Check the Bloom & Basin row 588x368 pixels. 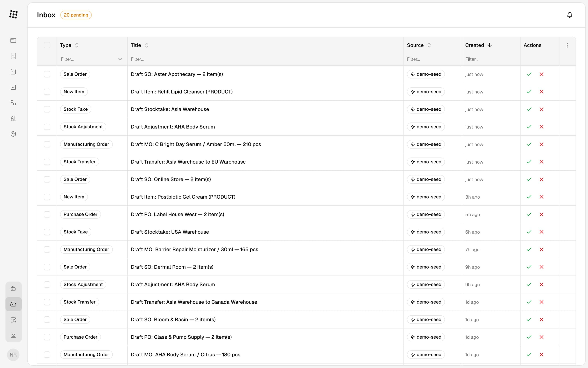[47, 320]
